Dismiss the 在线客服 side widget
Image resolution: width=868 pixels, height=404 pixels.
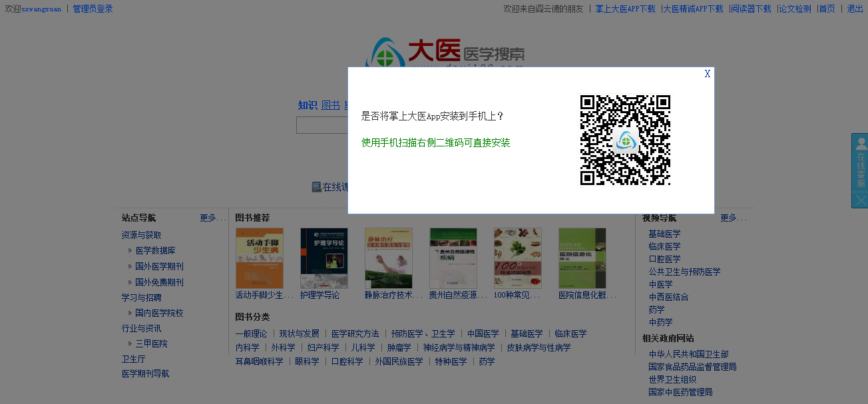point(860,200)
